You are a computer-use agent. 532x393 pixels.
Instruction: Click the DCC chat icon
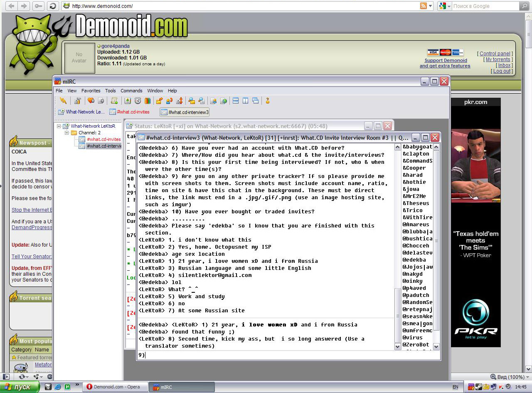point(169,101)
